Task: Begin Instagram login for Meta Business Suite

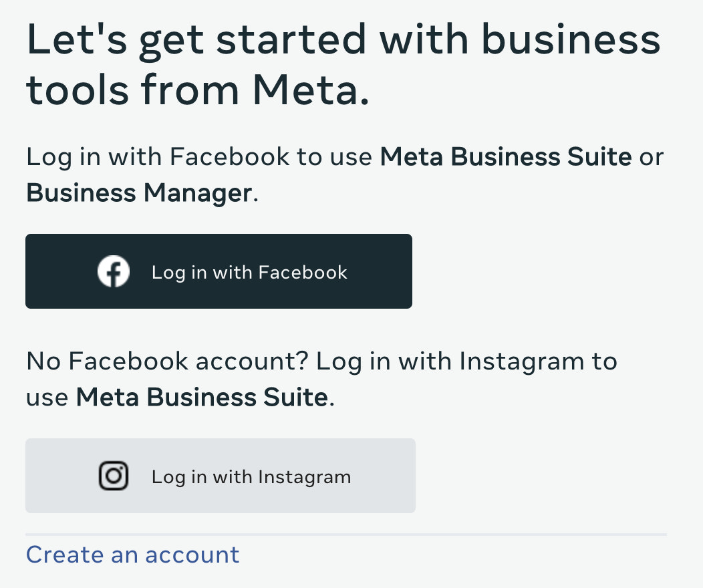Action: (x=221, y=476)
